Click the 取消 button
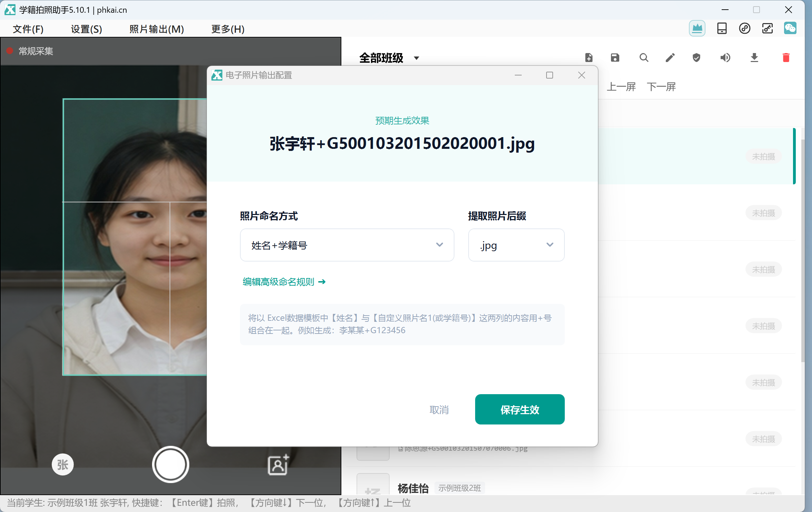The image size is (812, 512). point(439,410)
